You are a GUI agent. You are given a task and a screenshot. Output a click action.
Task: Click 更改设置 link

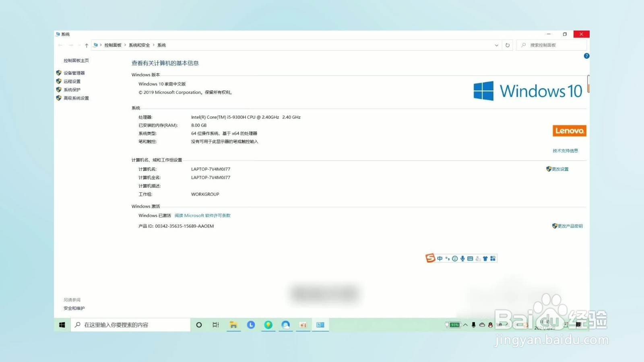560,169
